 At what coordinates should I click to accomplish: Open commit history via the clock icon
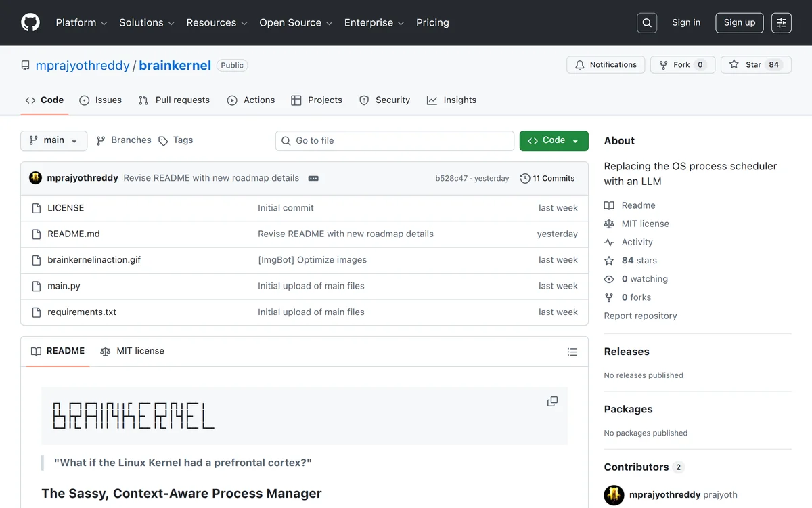[525, 178]
